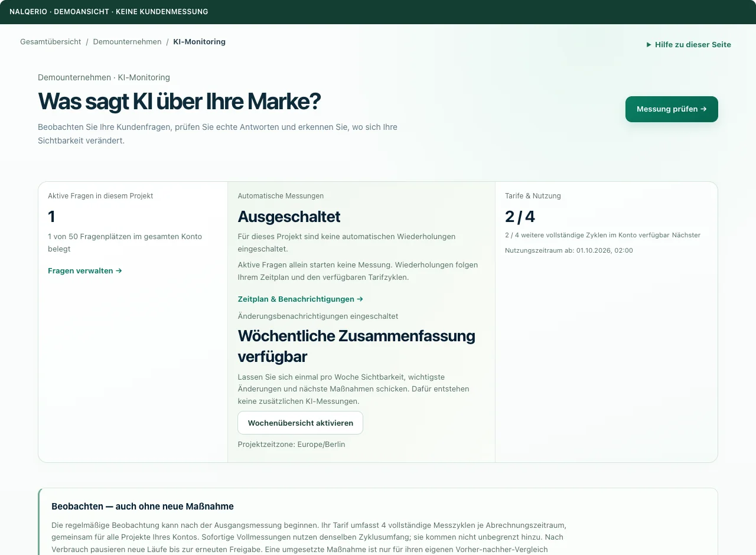The width and height of the screenshot is (756, 555).
Task: Click 'Nutzungszeitraum ab: 01.10.2026, 02:00' text
Action: [569, 250]
